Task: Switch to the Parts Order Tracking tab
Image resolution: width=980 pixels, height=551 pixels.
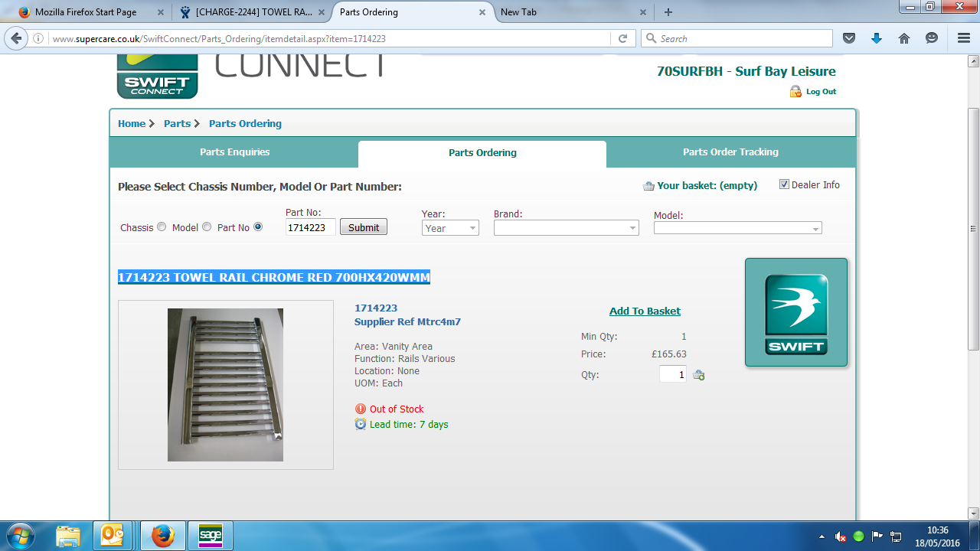Action: (730, 152)
